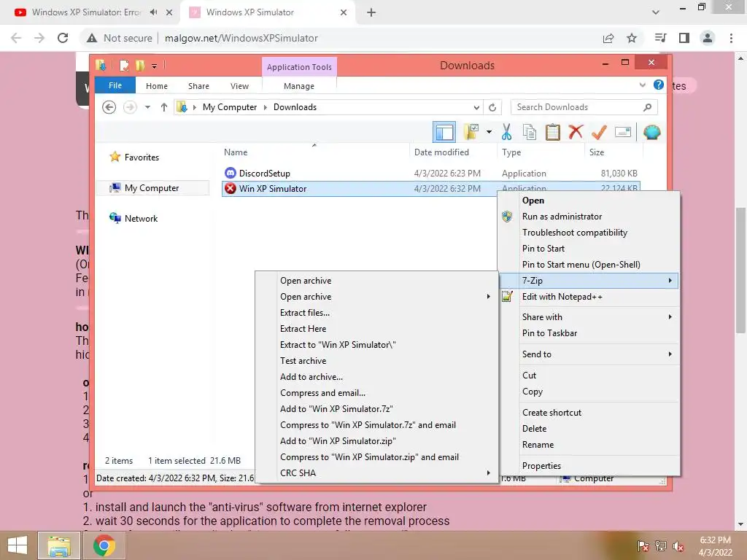Click the page vertical scrollbar thumb
This screenshot has width=747, height=560.
740,270
